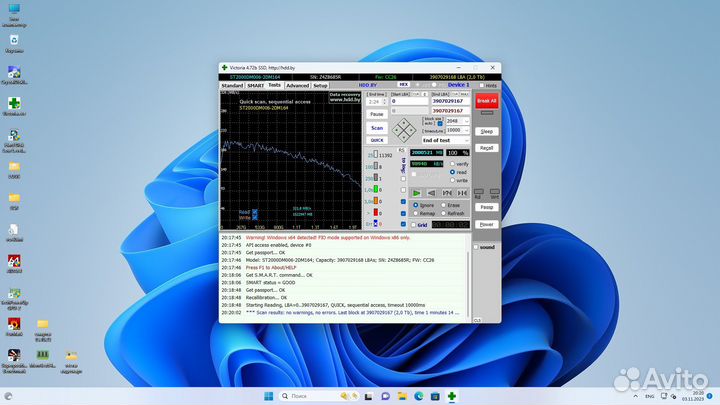Select the Ignore radio button

pos(416,205)
